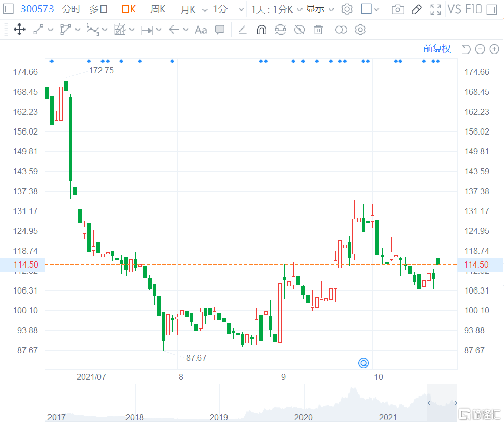Toggle the left sidebar panel
Viewport: 504px width, 424px height.
8,9
